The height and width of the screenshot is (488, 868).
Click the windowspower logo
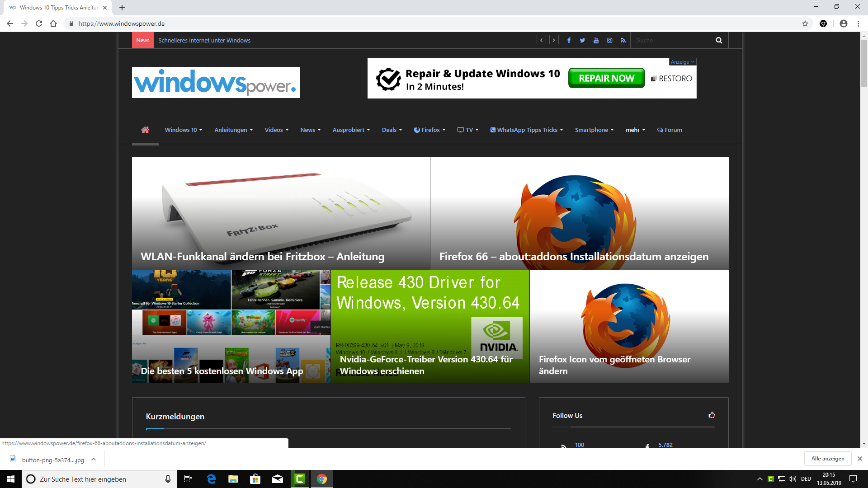point(216,82)
